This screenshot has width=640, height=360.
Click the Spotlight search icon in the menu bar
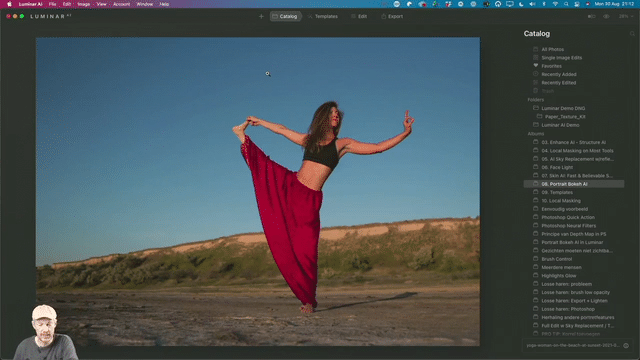(566, 4)
